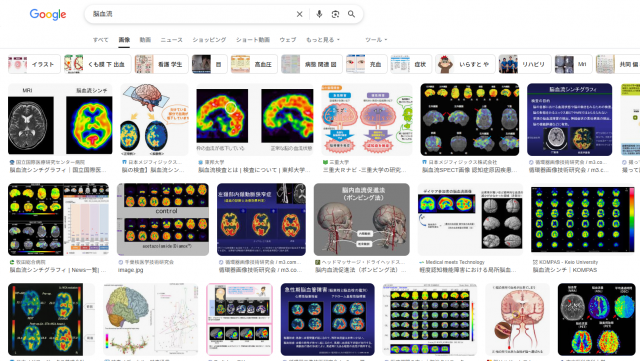Select the イラスト filter chip
Image resolution: width=640 pixels, height=361 pixels.
pyautogui.click(x=34, y=64)
